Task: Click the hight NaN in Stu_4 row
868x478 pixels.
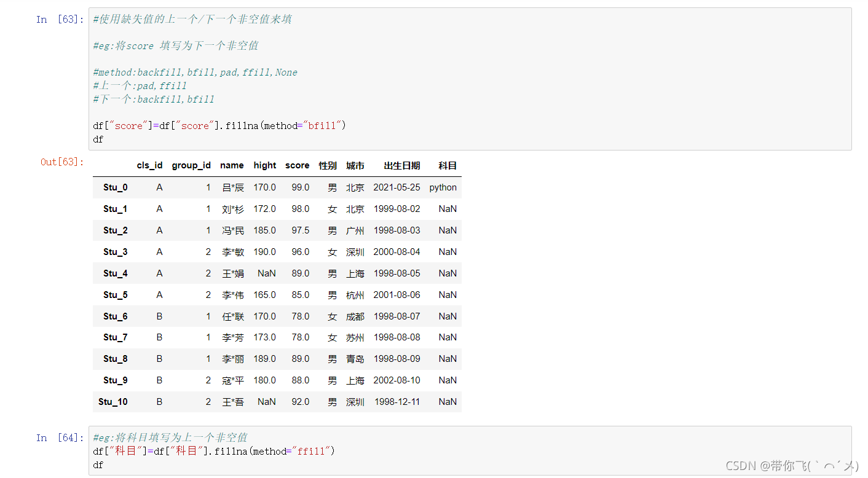Action: click(267, 273)
